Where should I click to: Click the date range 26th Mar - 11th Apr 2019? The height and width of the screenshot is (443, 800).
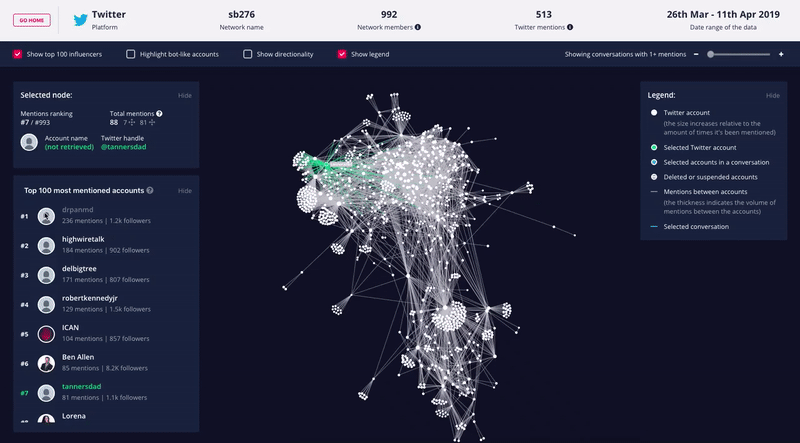coord(723,14)
